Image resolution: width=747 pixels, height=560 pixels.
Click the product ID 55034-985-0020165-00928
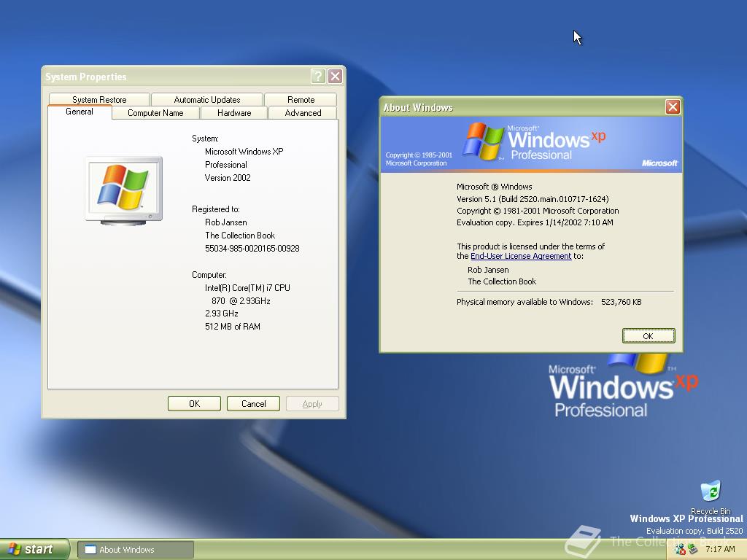tap(252, 249)
